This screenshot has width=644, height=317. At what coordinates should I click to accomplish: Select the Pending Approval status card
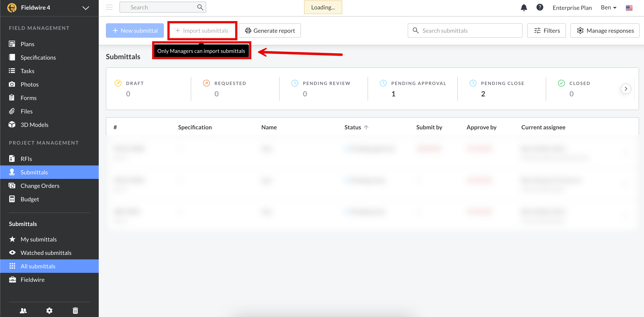click(412, 89)
